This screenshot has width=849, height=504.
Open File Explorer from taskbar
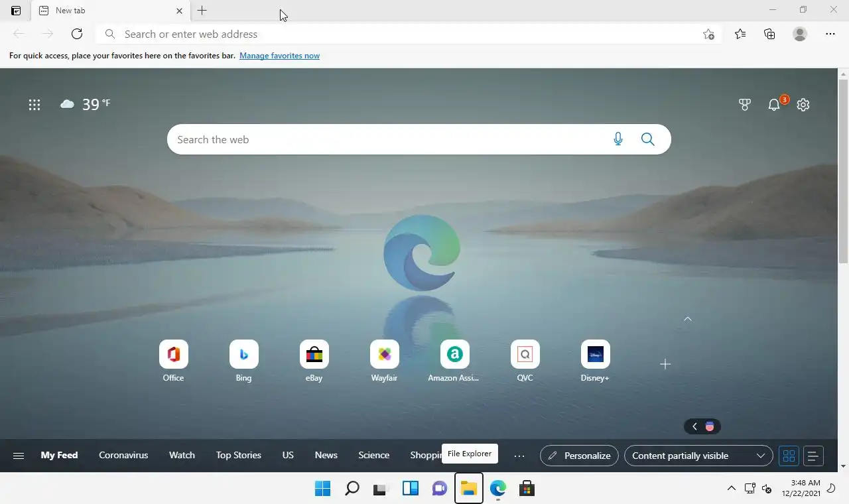coord(469,489)
